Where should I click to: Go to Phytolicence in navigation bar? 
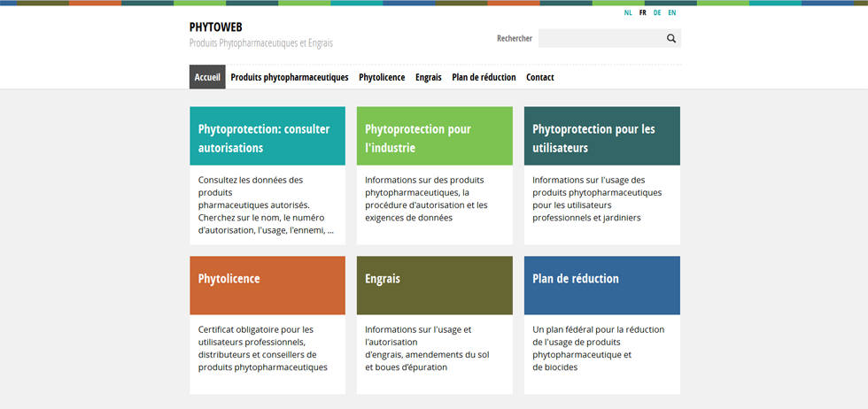(x=382, y=77)
